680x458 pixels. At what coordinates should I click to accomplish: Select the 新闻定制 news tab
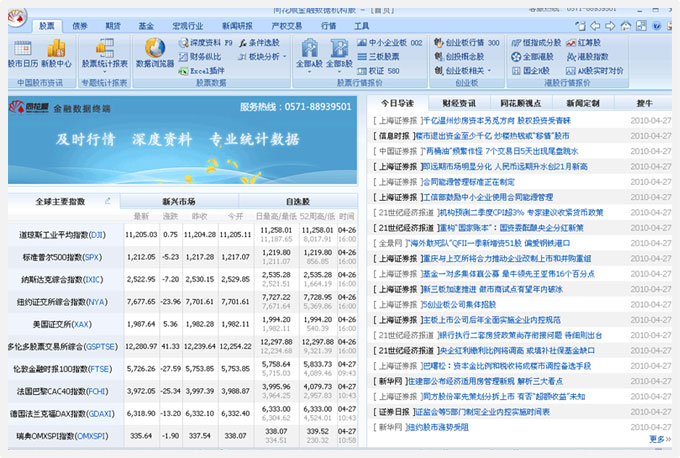[x=583, y=103]
